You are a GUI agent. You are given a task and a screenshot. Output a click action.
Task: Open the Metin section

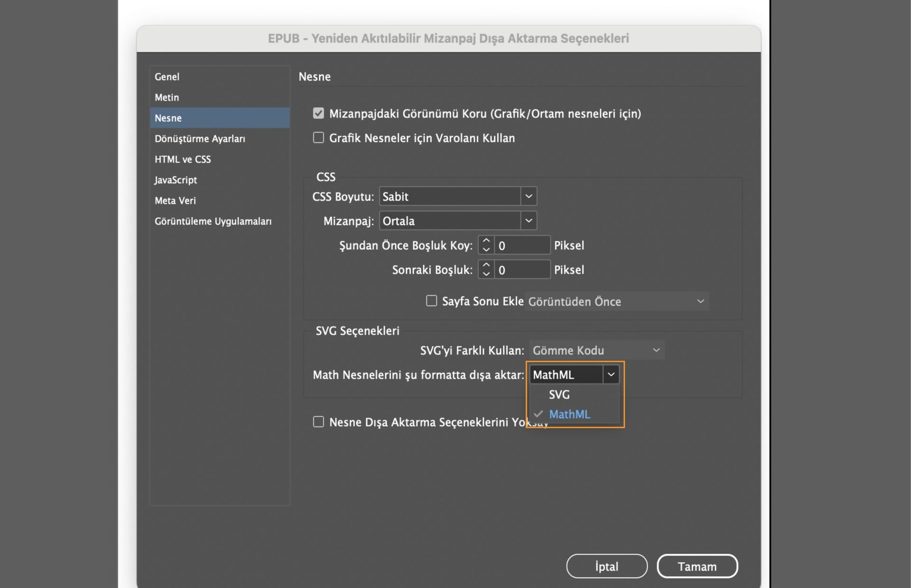[x=167, y=97]
